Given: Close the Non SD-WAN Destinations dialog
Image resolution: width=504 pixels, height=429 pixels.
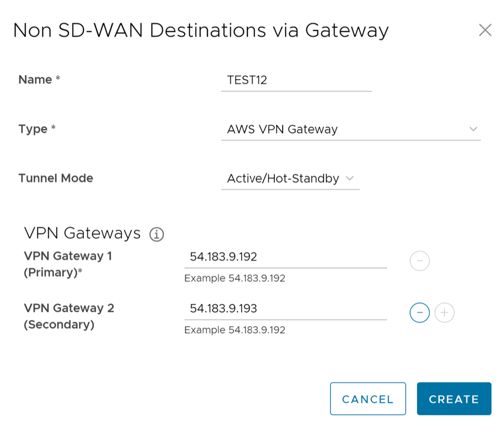Looking at the screenshot, I should pos(485,30).
